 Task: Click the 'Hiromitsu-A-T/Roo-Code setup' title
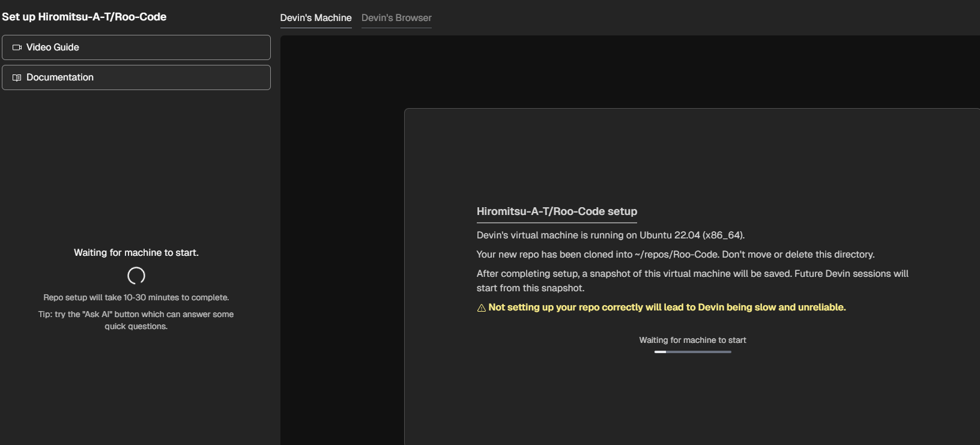point(557,211)
